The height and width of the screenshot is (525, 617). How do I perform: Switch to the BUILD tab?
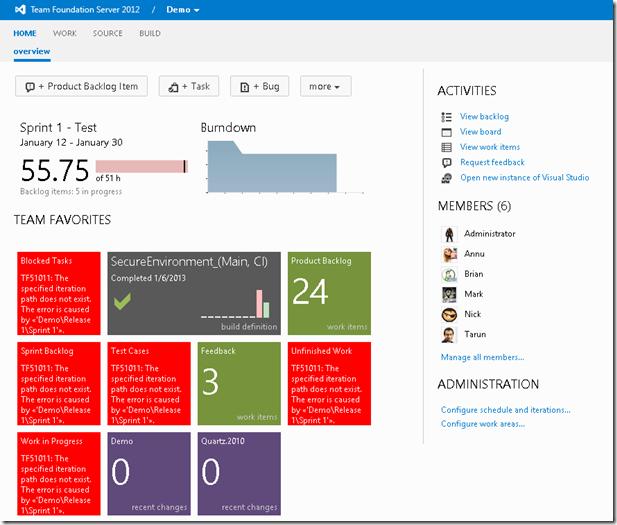coord(150,33)
